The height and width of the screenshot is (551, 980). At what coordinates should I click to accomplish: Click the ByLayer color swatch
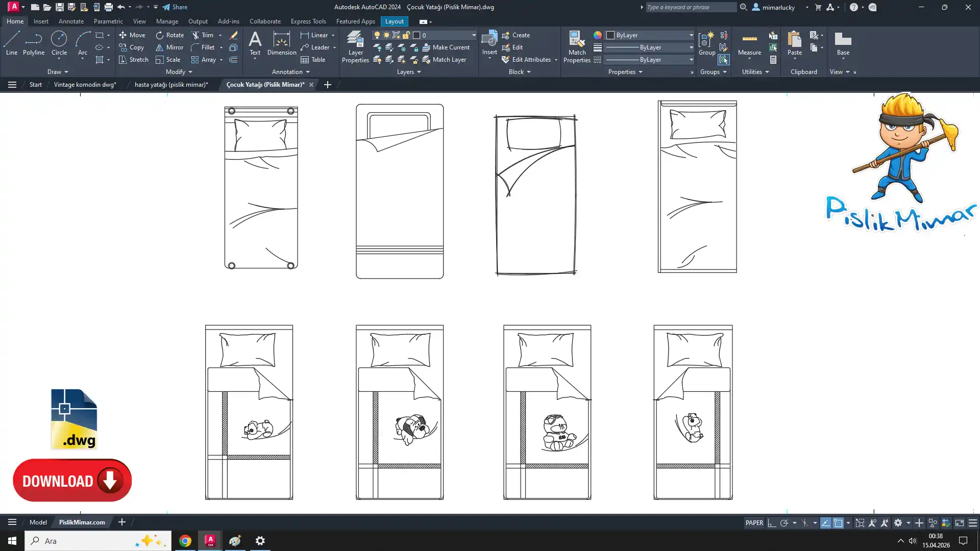pos(610,35)
